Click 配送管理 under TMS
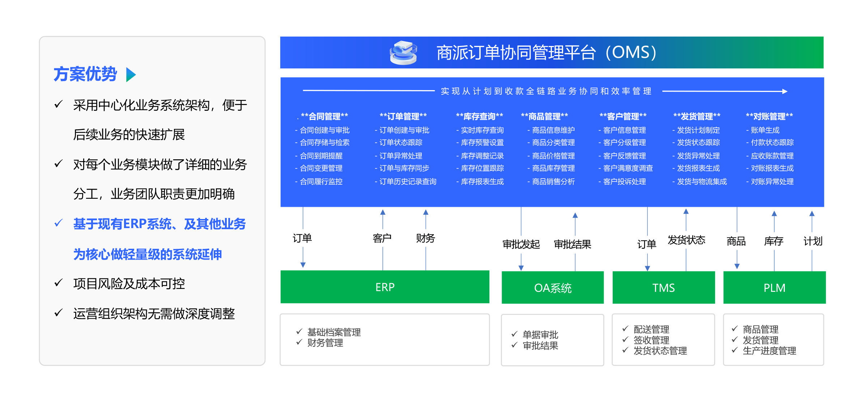The height and width of the screenshot is (395, 868). [651, 329]
